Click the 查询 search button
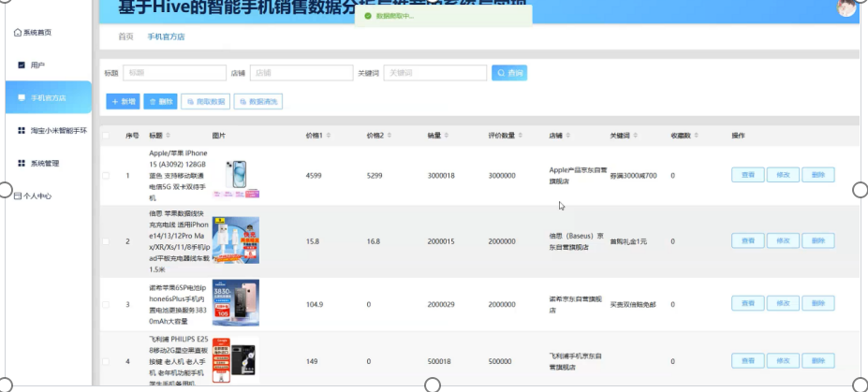Viewport: 868px width, 392px height. [509, 73]
